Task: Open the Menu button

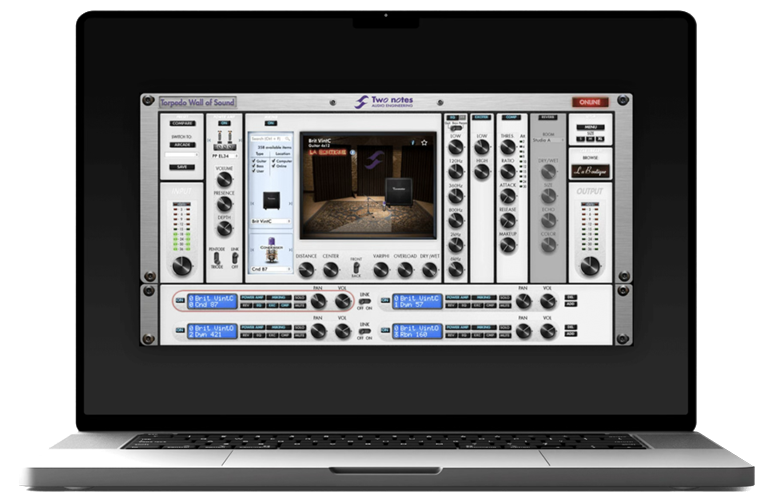Action: [590, 127]
